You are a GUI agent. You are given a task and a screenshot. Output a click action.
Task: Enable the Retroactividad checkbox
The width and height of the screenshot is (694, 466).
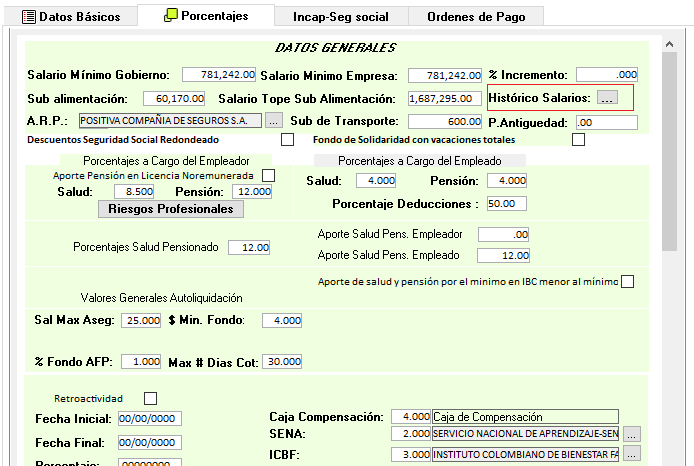click(151, 398)
